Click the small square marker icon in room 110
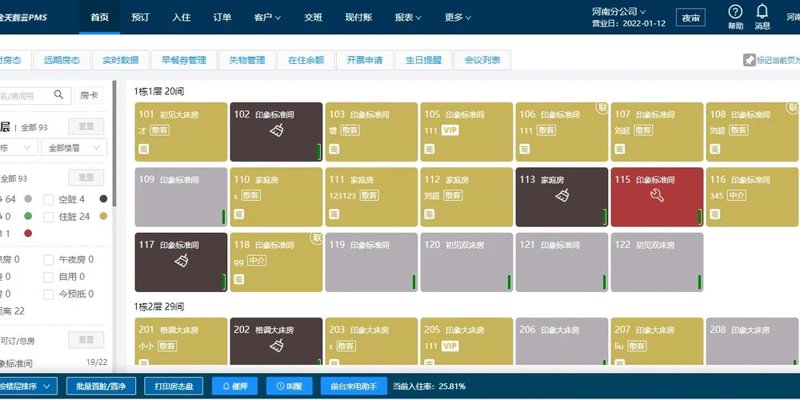 coord(238,214)
